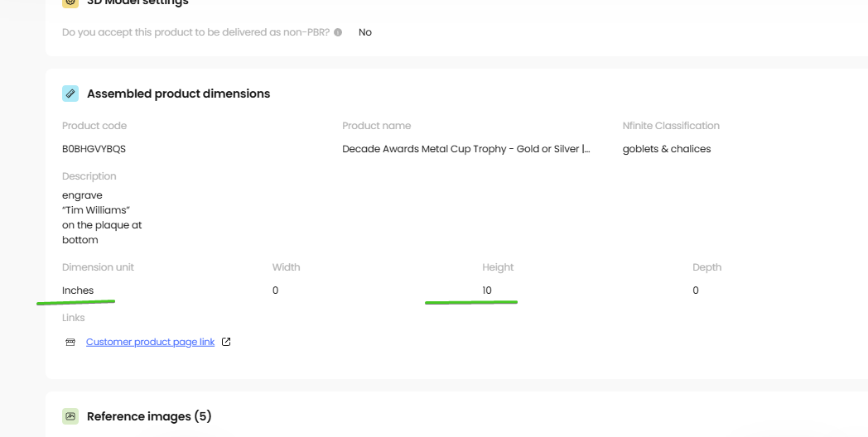868x437 pixels.
Task: Click the 3D Model settings gear icon
Action: [x=70, y=2]
